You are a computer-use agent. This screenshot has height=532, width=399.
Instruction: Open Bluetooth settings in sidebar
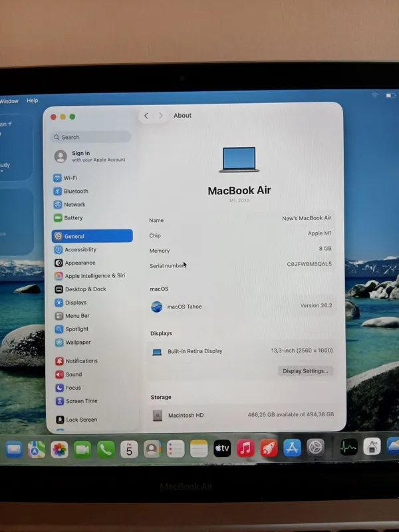point(71,191)
